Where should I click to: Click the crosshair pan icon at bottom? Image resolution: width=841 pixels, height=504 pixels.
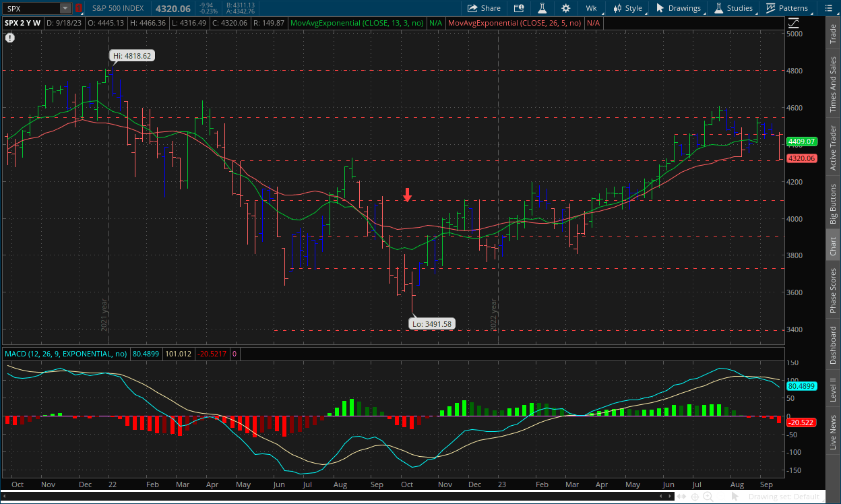695,497
